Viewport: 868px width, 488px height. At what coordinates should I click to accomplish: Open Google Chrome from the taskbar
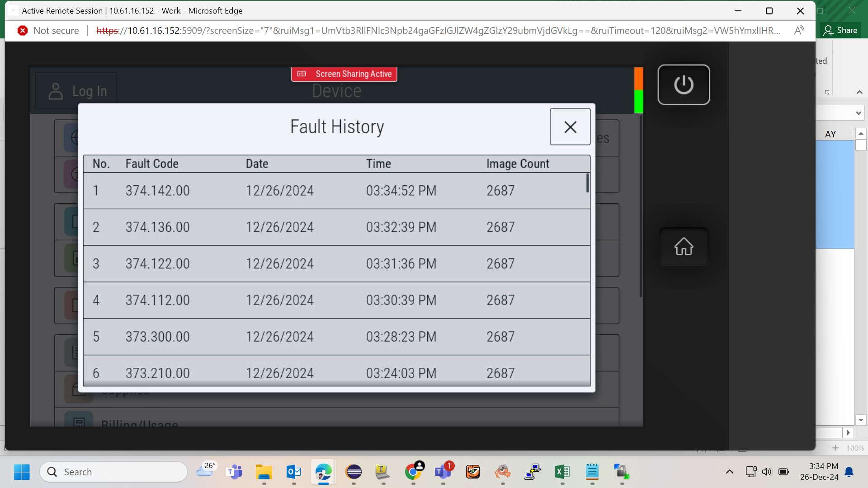click(x=413, y=472)
